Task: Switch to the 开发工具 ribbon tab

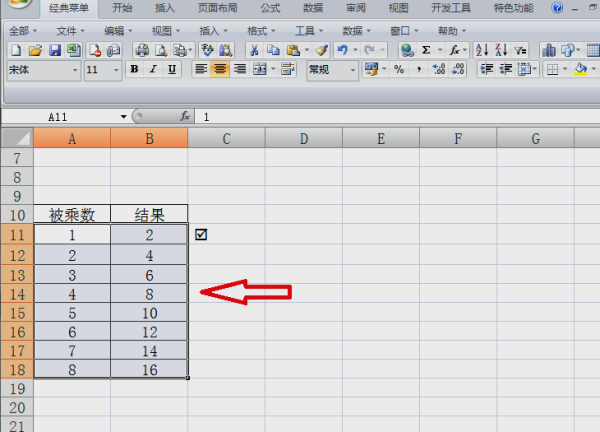Action: [x=451, y=8]
